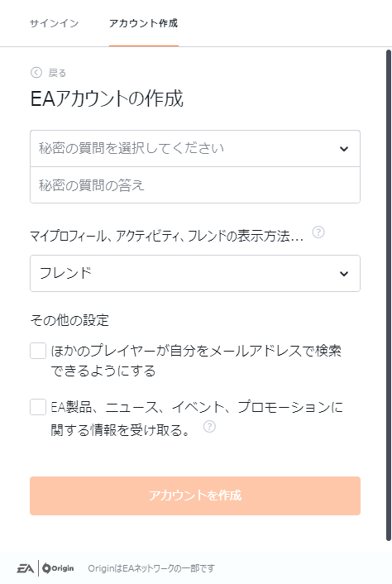The width and height of the screenshot is (392, 584).
Task: Click the アカウントを作成 button
Action: click(x=195, y=495)
